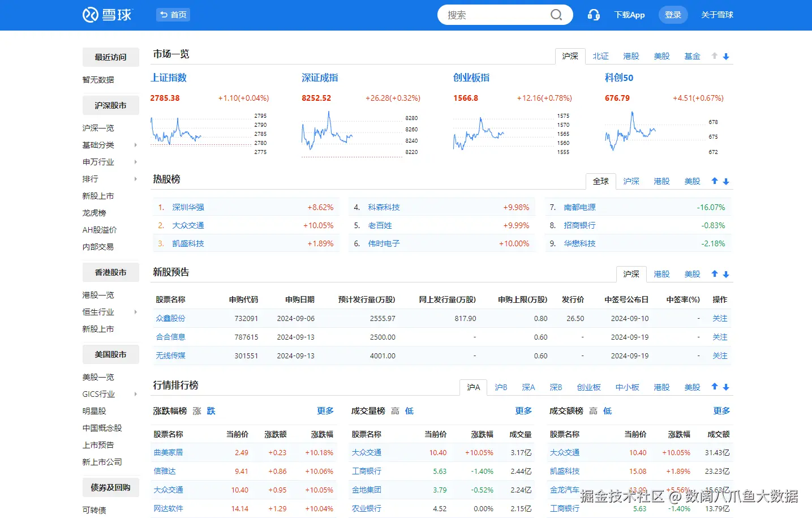Move the 热股榜 section down with the arrow
The height and width of the screenshot is (518, 812).
tap(726, 181)
